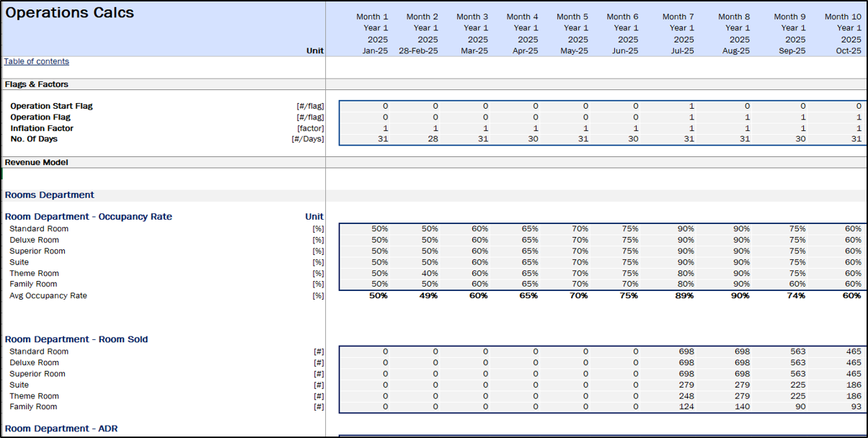Click the Theme Room 40% occupancy cell
Image resolution: width=868 pixels, height=438 pixels.
pyautogui.click(x=429, y=273)
